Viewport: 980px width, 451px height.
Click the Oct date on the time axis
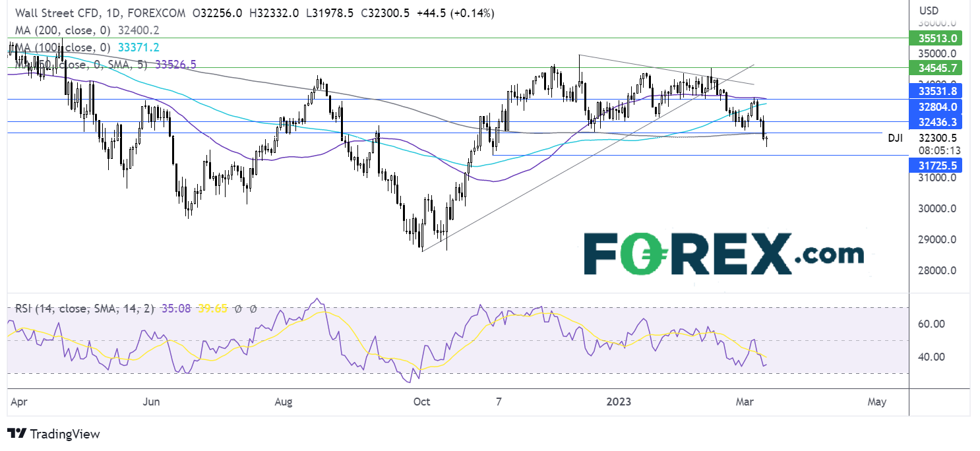pyautogui.click(x=421, y=402)
